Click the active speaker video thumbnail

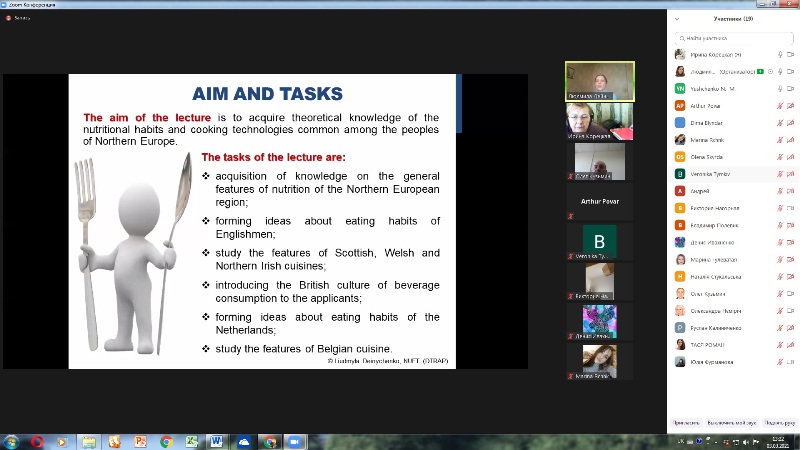600,81
